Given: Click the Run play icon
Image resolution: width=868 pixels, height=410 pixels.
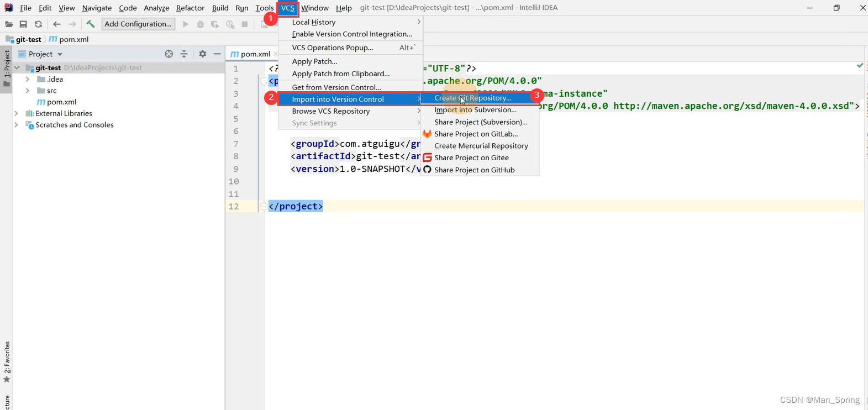Looking at the screenshot, I should [186, 24].
